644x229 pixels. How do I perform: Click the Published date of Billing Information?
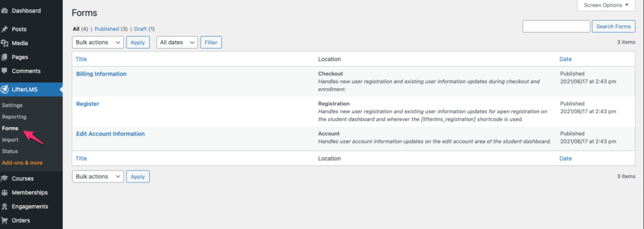tap(588, 78)
